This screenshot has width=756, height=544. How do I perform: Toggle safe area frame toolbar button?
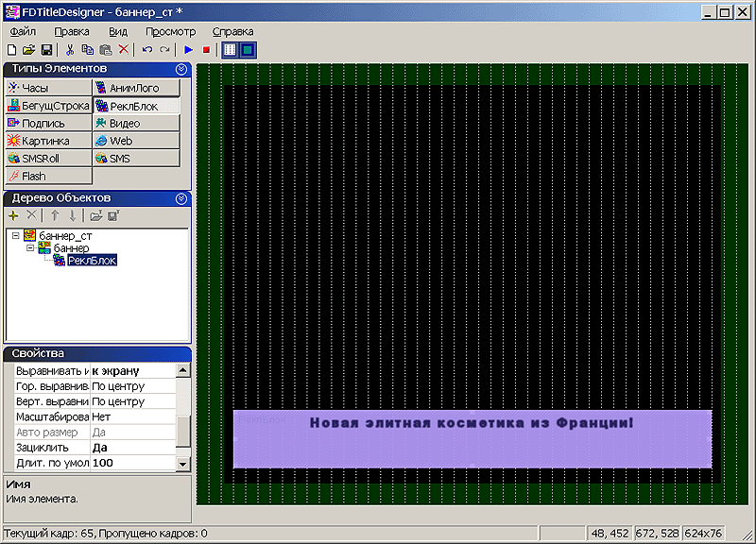coord(248,50)
